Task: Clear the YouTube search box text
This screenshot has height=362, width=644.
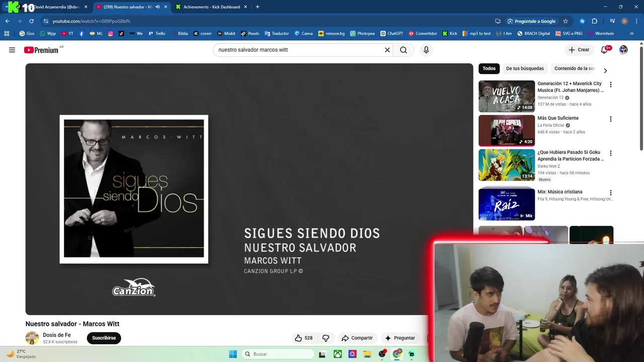Action: [387, 50]
